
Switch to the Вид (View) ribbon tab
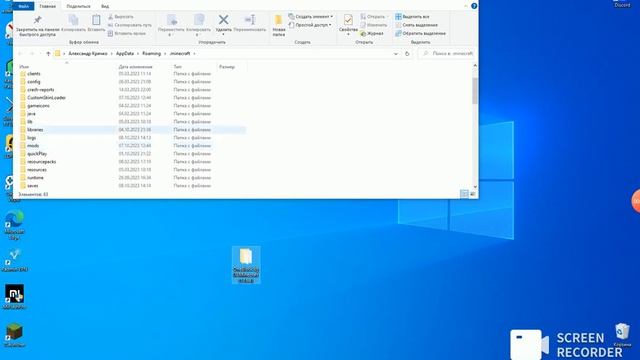pyautogui.click(x=105, y=6)
